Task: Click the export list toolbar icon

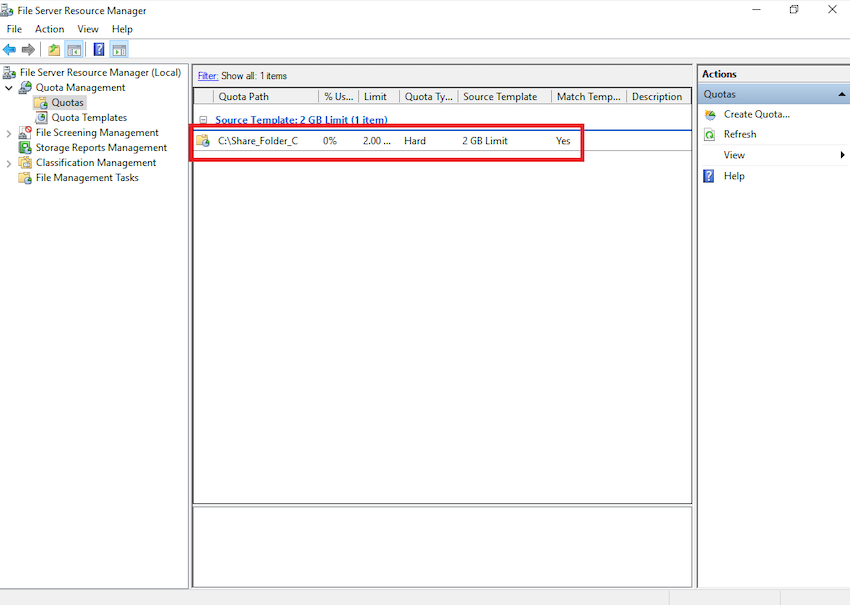Action: tap(55, 49)
